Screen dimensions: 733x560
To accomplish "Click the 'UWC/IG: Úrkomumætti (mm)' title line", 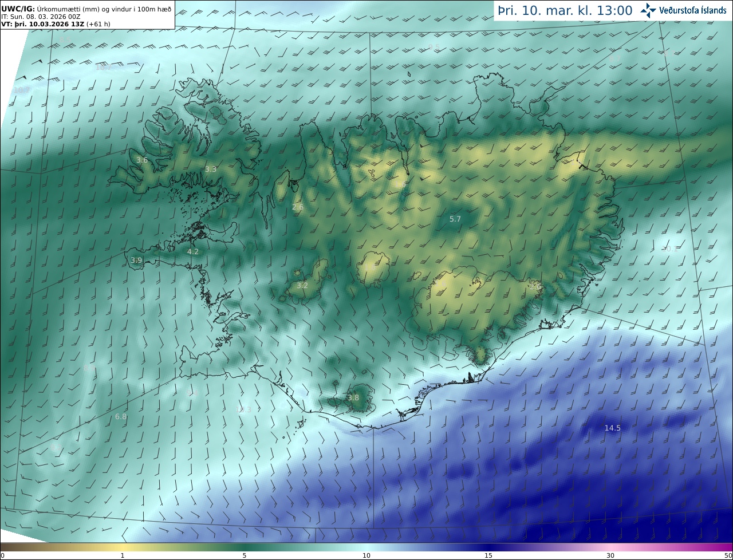I will (x=86, y=9).
